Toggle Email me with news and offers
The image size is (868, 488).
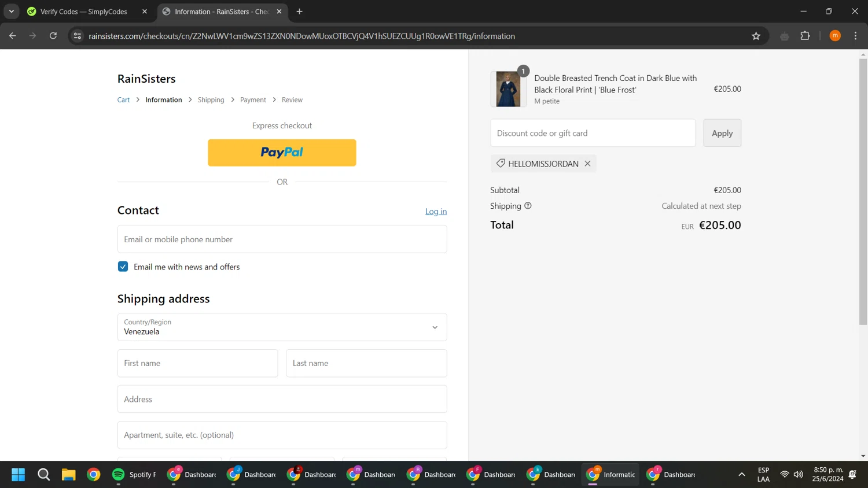(x=123, y=267)
